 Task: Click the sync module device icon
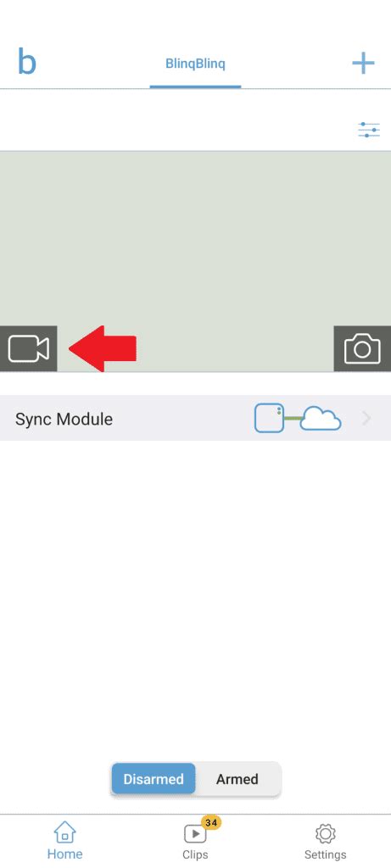pyautogui.click(x=269, y=418)
